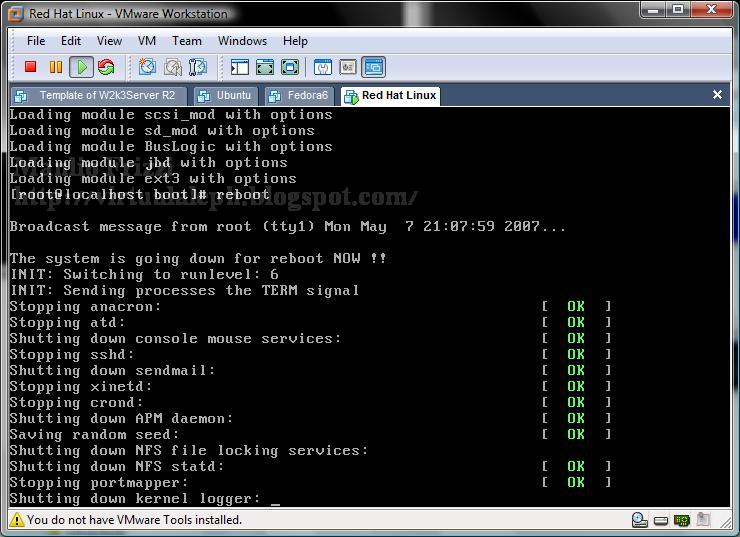Click the red Power Off button

31,67
